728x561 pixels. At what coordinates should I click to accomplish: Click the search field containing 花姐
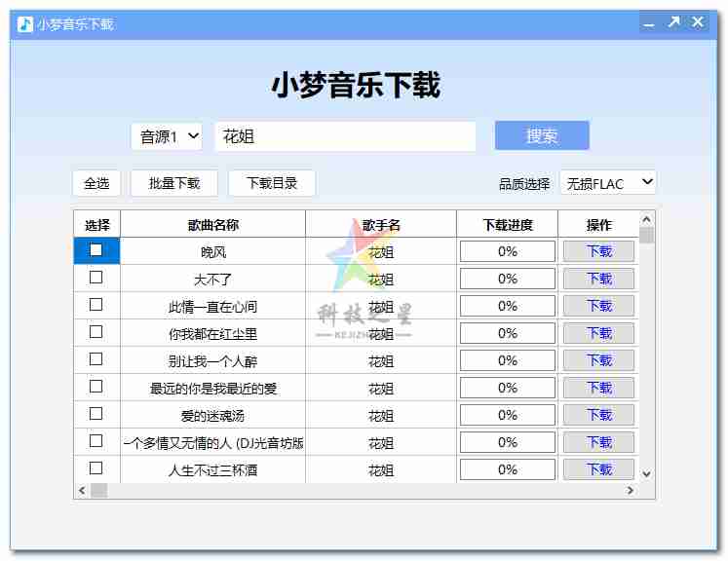click(x=345, y=136)
